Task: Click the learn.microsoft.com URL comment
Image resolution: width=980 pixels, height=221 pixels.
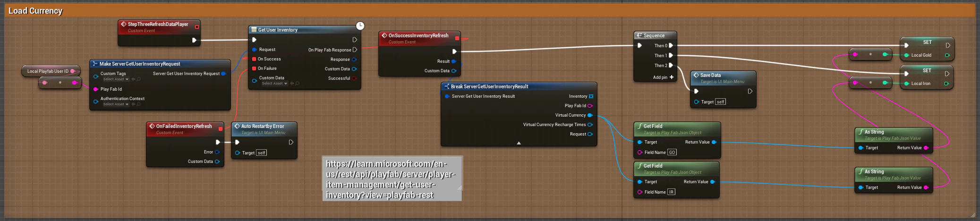Action: tap(391, 179)
